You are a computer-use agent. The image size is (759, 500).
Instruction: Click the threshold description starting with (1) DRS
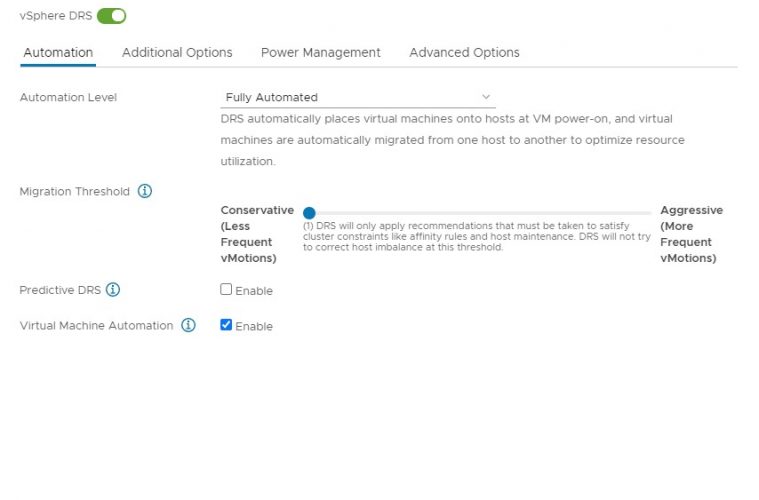477,236
